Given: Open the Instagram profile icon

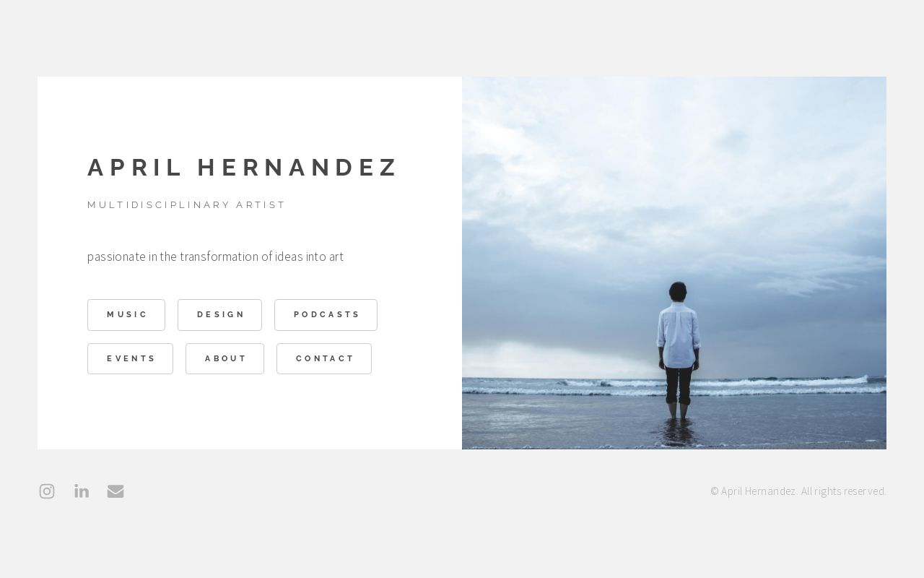Looking at the screenshot, I should point(47,491).
